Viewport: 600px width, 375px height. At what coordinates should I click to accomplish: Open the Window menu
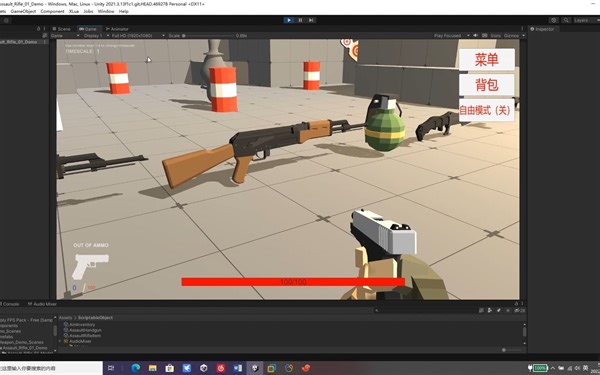tap(106, 11)
